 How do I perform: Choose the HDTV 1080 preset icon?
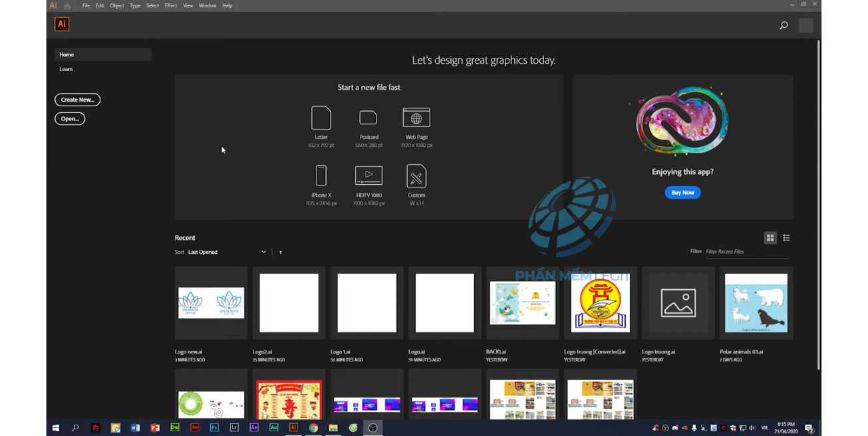(368, 175)
